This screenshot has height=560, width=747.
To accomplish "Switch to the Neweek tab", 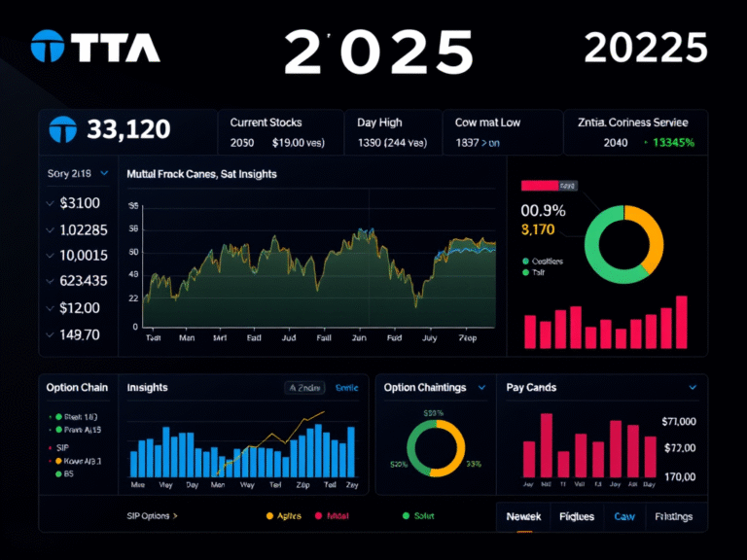I will 523,517.
